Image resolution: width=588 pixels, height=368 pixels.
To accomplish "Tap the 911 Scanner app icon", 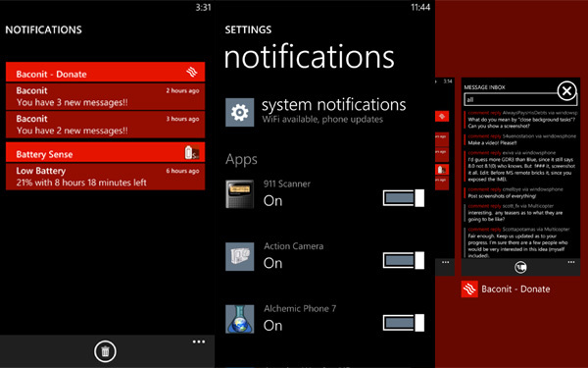I will tap(240, 194).
